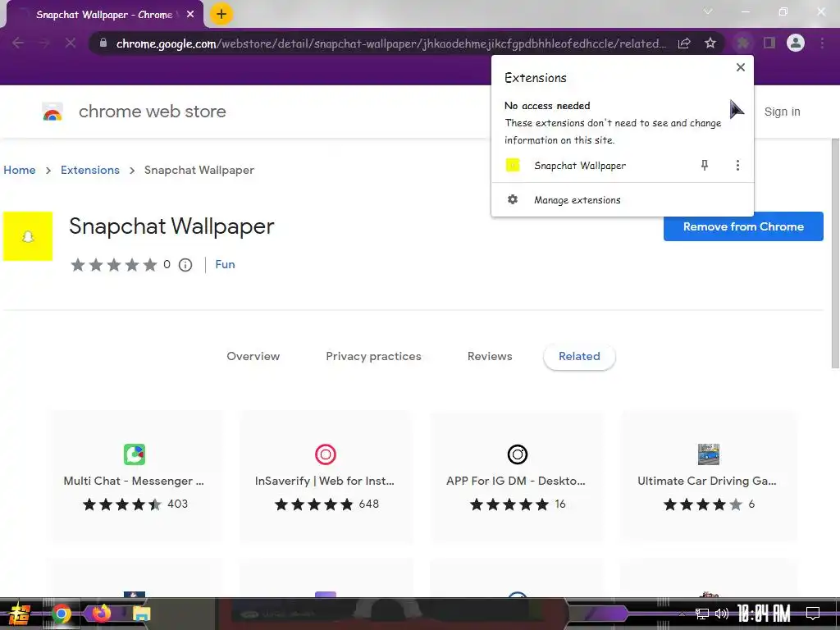
Task: Bookmark this page with star icon
Action: point(710,43)
